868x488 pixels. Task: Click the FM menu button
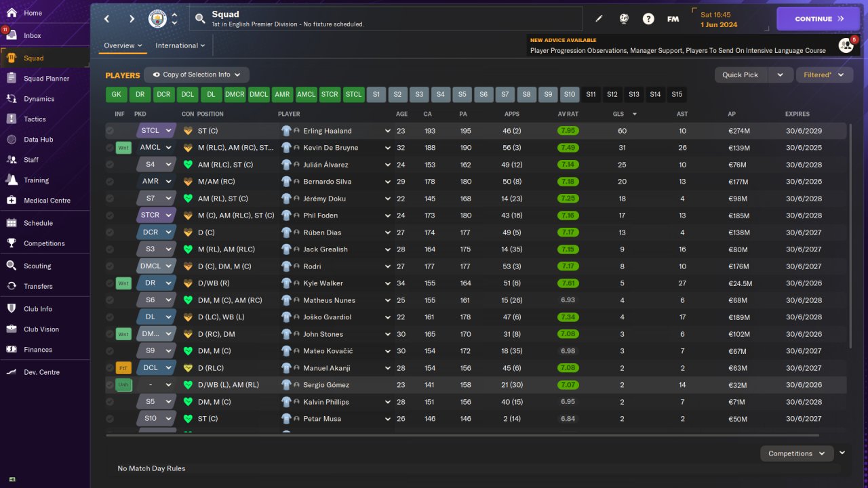[x=673, y=19]
